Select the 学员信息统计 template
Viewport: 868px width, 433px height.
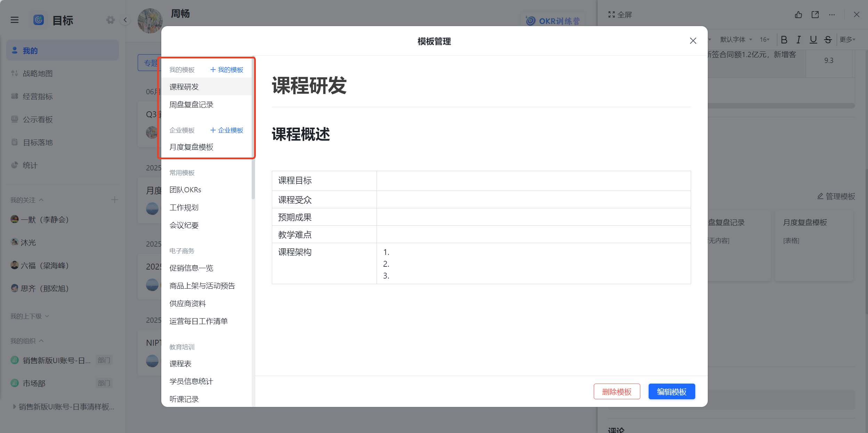pyautogui.click(x=207, y=381)
